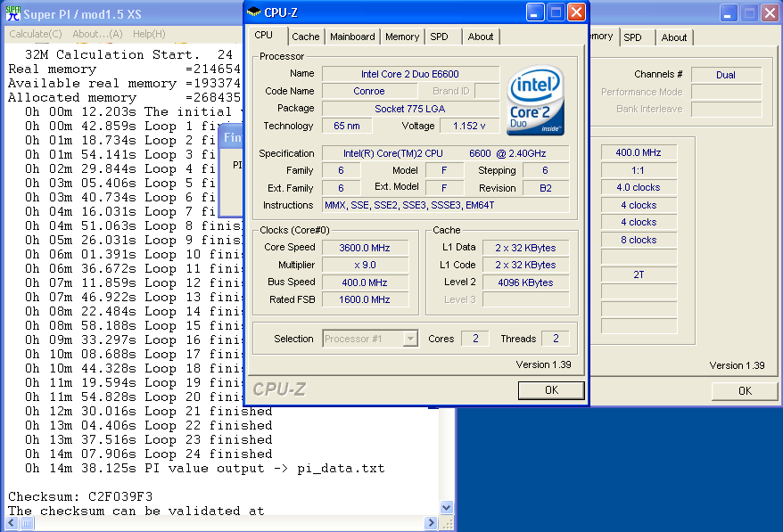Image resolution: width=783 pixels, height=532 pixels.
Task: Click the '2T' command rate value
Action: [x=639, y=274]
